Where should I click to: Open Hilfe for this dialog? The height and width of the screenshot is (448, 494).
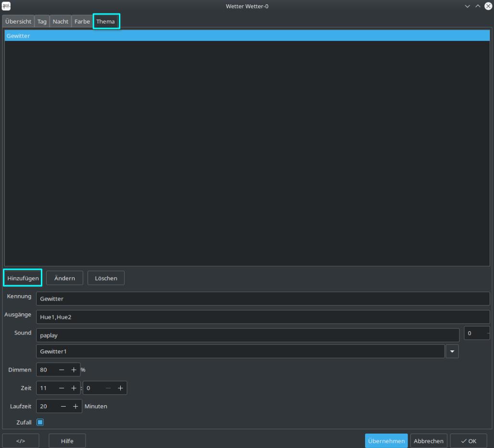67,441
